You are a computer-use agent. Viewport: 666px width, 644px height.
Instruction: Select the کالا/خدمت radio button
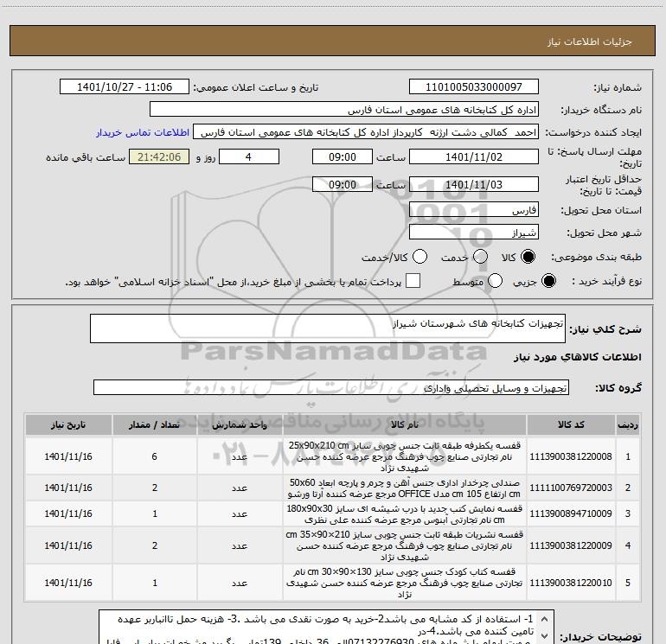click(419, 257)
